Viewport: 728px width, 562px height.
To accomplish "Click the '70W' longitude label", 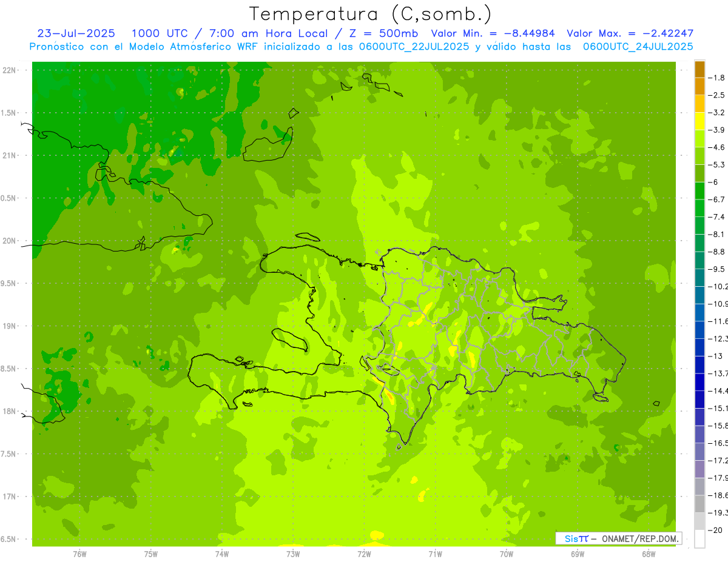I will coord(507,554).
